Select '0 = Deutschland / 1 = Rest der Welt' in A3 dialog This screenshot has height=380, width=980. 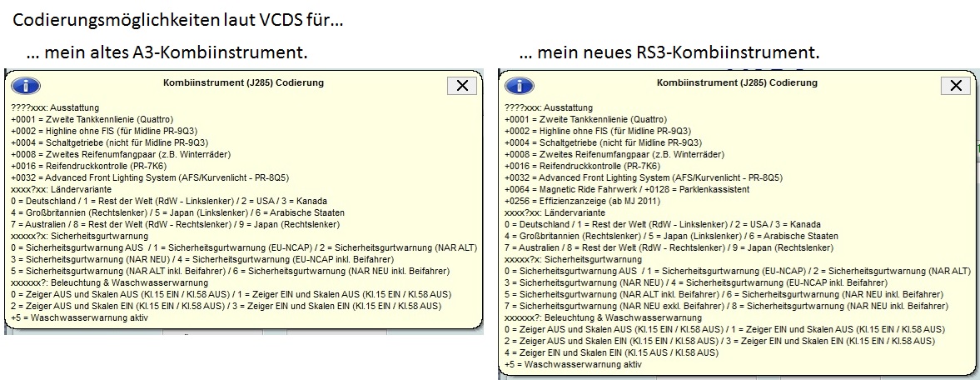(169, 202)
